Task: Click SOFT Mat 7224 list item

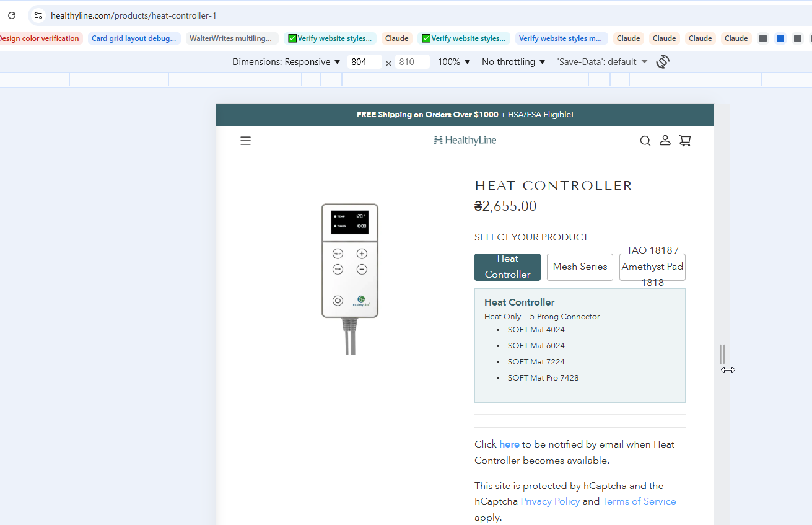Action: click(536, 362)
